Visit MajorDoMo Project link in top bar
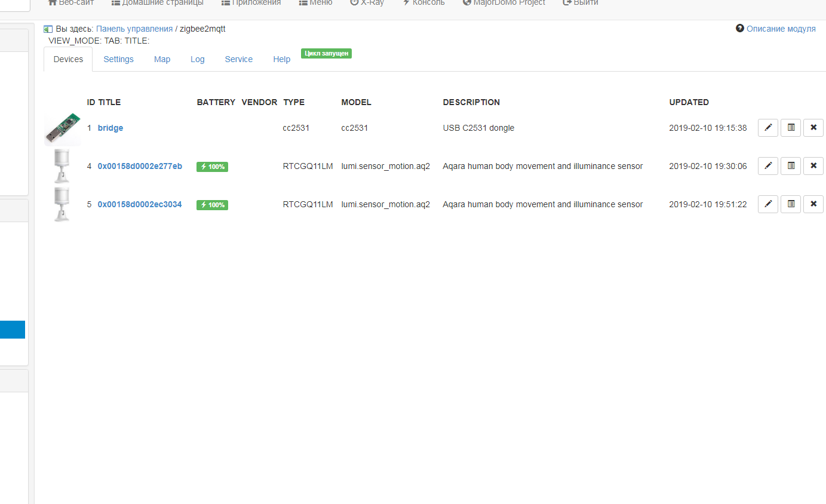The image size is (826, 504). pos(504,3)
